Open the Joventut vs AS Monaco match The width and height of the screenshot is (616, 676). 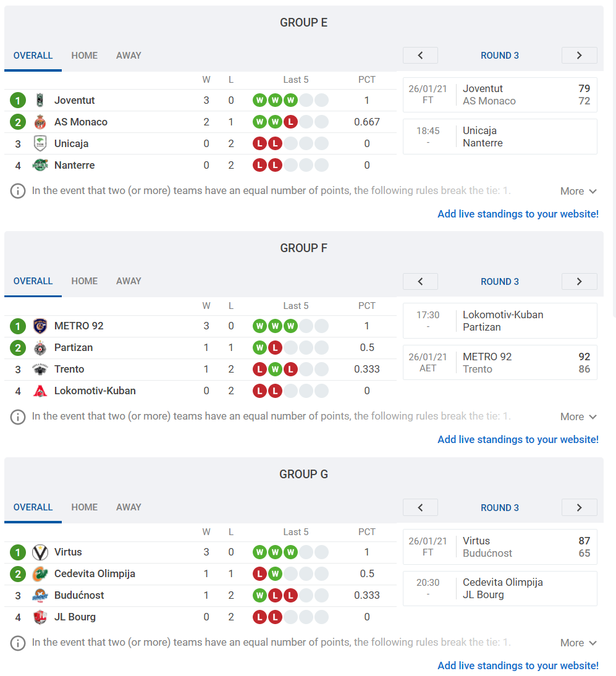(x=499, y=95)
